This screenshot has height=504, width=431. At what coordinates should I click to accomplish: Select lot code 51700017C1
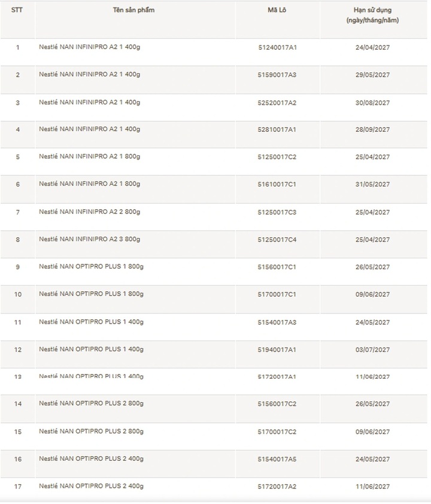(277, 294)
